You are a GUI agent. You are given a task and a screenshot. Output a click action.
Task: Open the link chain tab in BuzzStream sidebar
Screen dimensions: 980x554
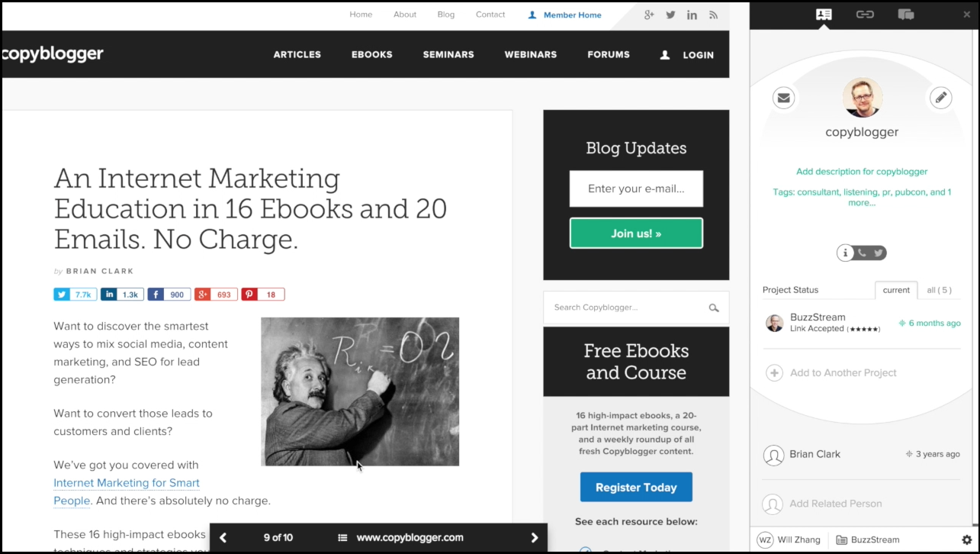(x=865, y=14)
